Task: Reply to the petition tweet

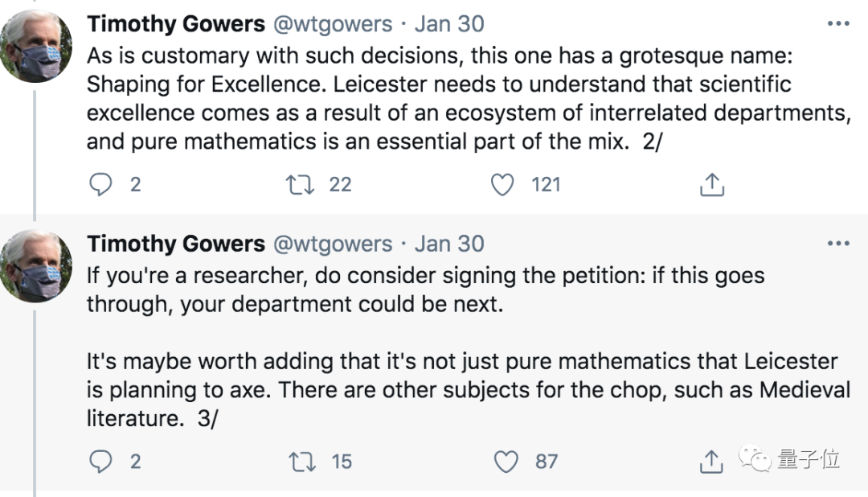Action: coord(101,462)
